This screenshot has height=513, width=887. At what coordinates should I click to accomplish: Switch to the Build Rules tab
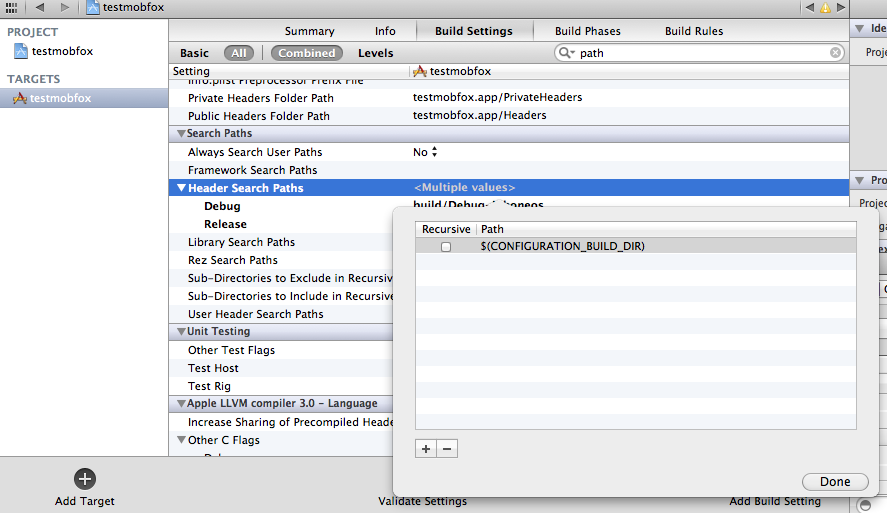coord(694,31)
